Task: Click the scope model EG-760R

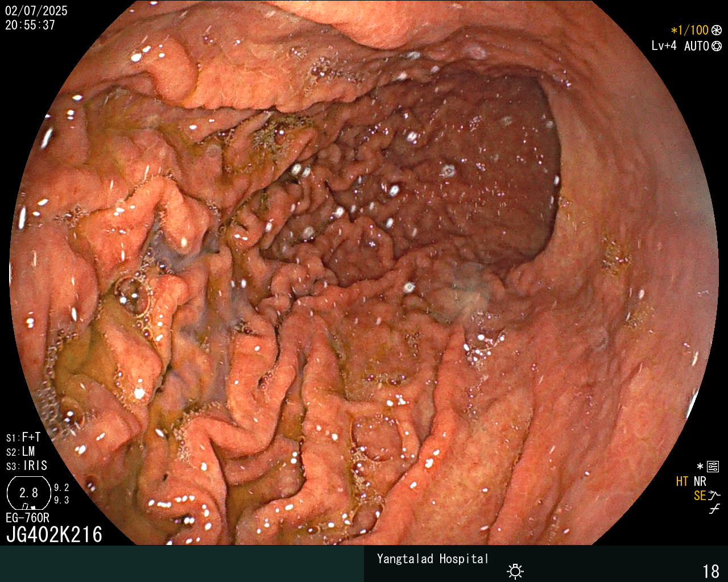Action: click(x=27, y=518)
